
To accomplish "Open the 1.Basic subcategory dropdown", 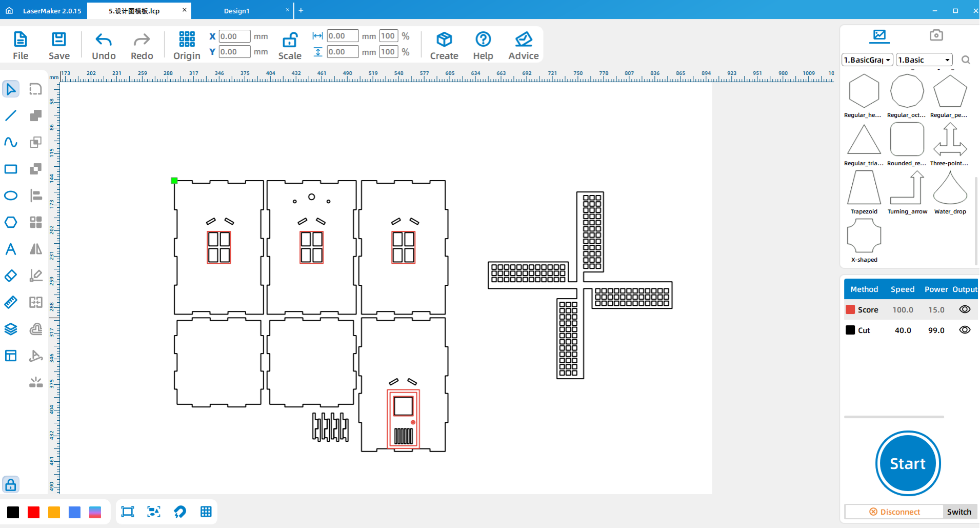I will 925,60.
